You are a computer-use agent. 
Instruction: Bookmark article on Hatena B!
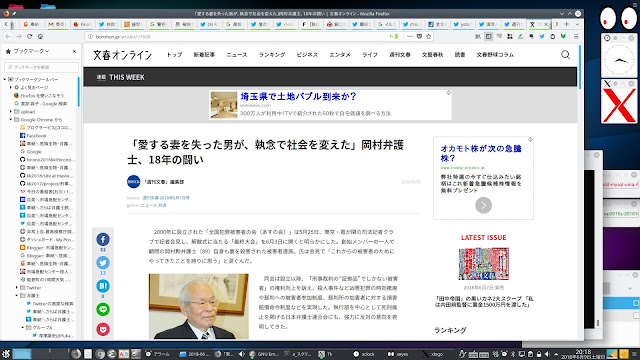[103, 286]
